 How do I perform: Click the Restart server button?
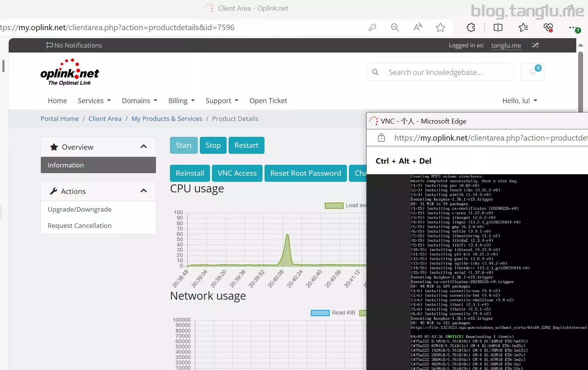point(246,146)
